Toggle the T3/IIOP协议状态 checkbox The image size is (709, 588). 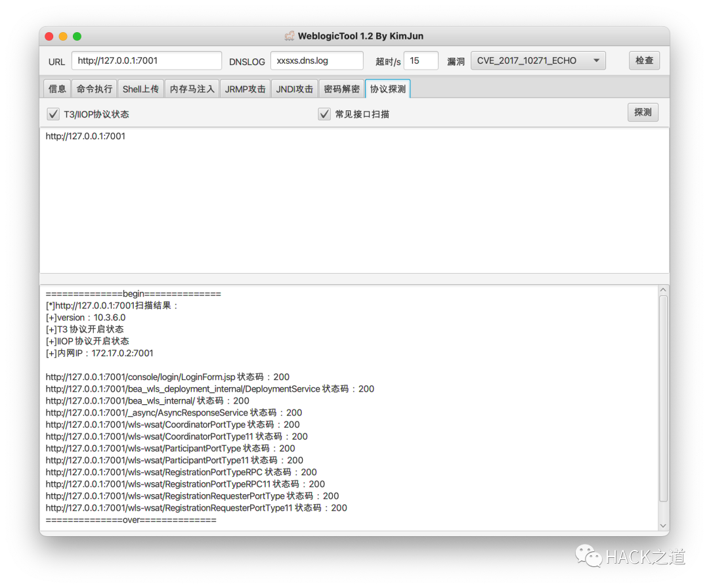(x=53, y=114)
